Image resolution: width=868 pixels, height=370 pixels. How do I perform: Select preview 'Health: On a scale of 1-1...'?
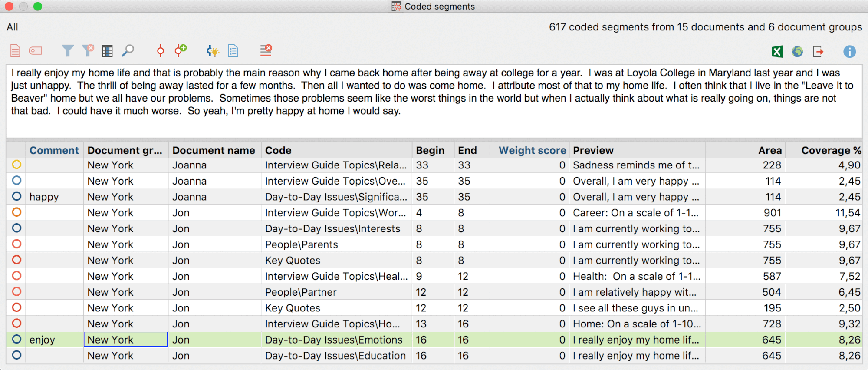[637, 276]
